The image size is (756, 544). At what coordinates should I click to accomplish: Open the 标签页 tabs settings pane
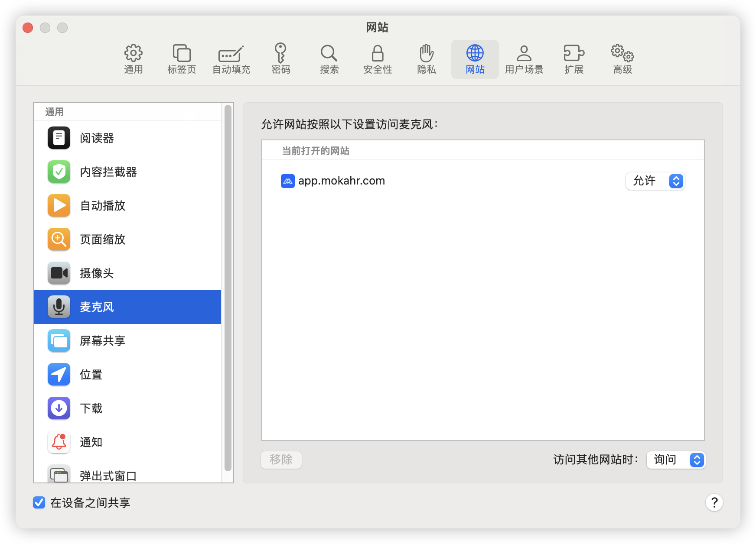coord(182,59)
